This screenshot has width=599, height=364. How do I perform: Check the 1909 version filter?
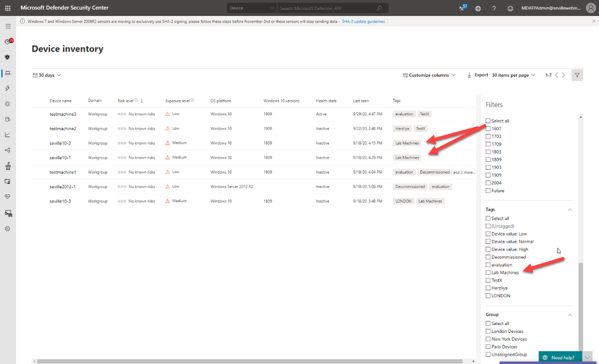(x=488, y=175)
